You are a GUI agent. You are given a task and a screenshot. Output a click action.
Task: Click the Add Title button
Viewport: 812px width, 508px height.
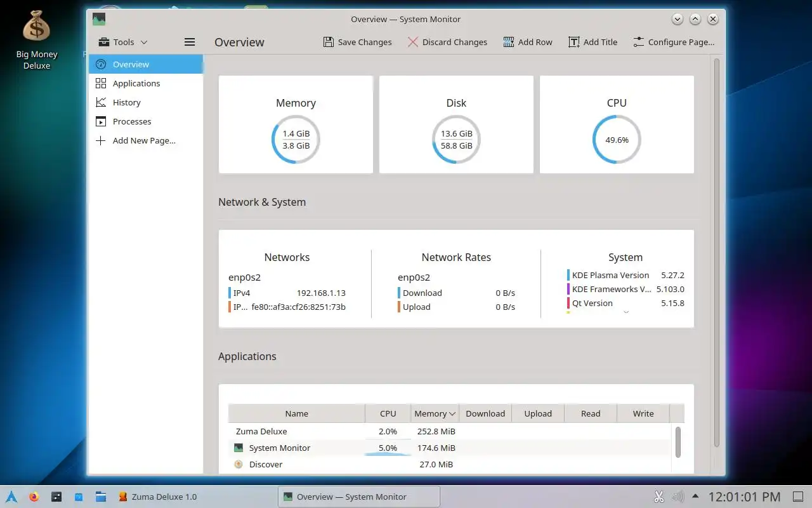pos(593,42)
